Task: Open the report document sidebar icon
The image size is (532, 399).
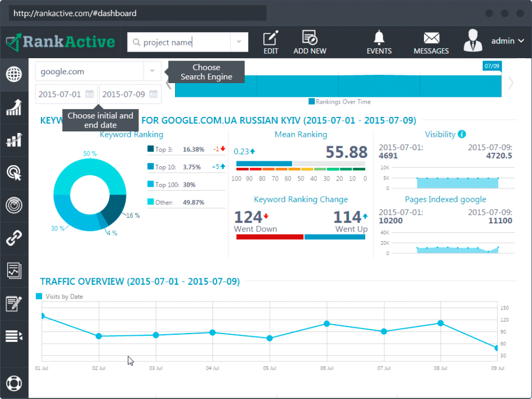Action: point(14,271)
